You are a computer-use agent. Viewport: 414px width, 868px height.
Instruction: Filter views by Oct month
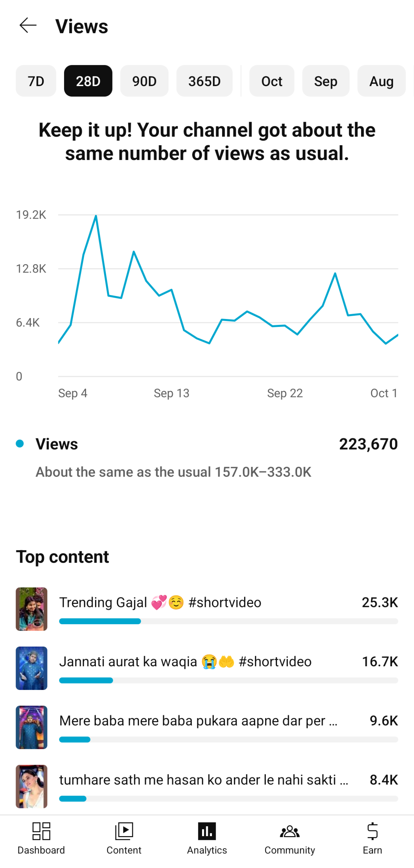(x=272, y=81)
